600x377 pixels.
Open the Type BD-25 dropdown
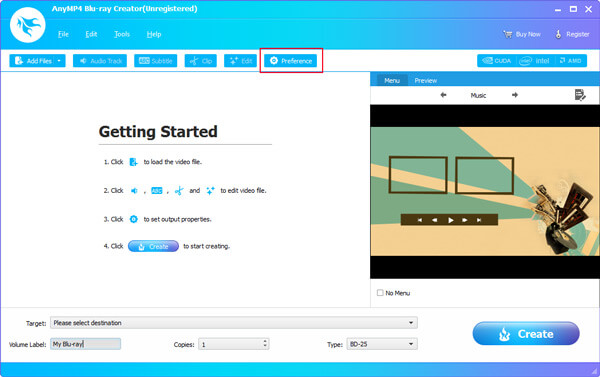coord(382,344)
